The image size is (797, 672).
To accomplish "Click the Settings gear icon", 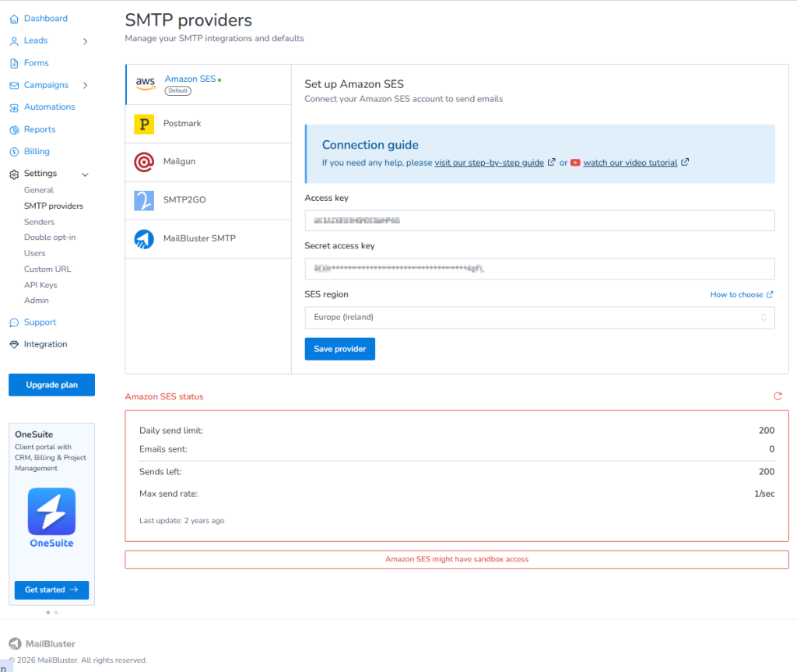I will point(14,174).
